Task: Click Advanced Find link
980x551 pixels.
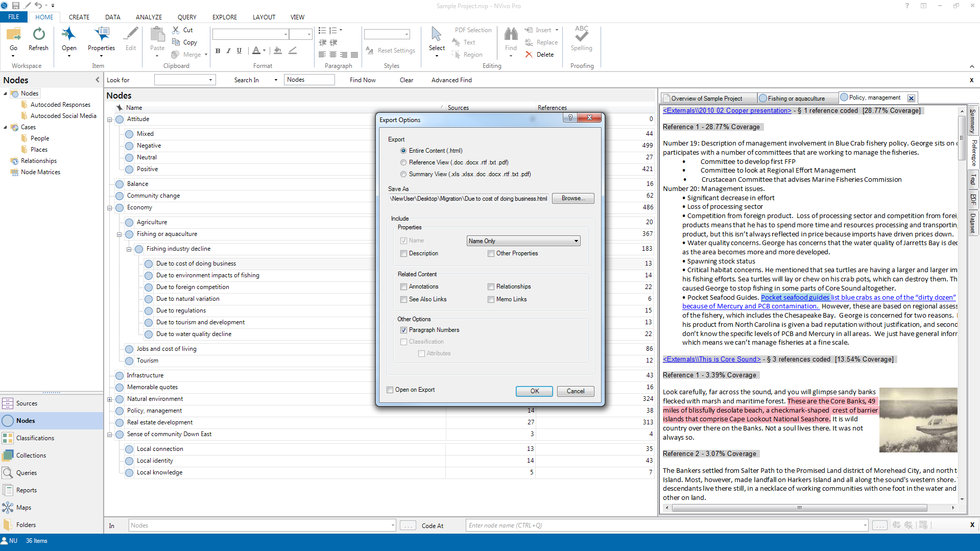Action: tap(451, 80)
